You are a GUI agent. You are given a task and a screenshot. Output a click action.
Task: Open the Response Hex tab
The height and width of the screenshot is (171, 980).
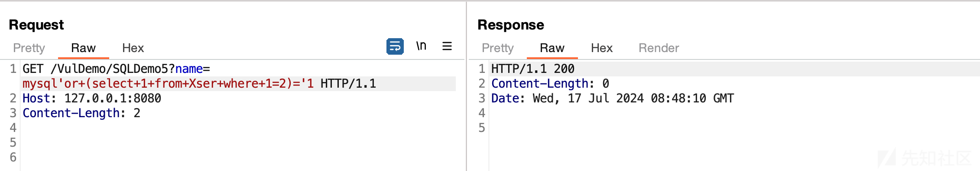coord(602,48)
